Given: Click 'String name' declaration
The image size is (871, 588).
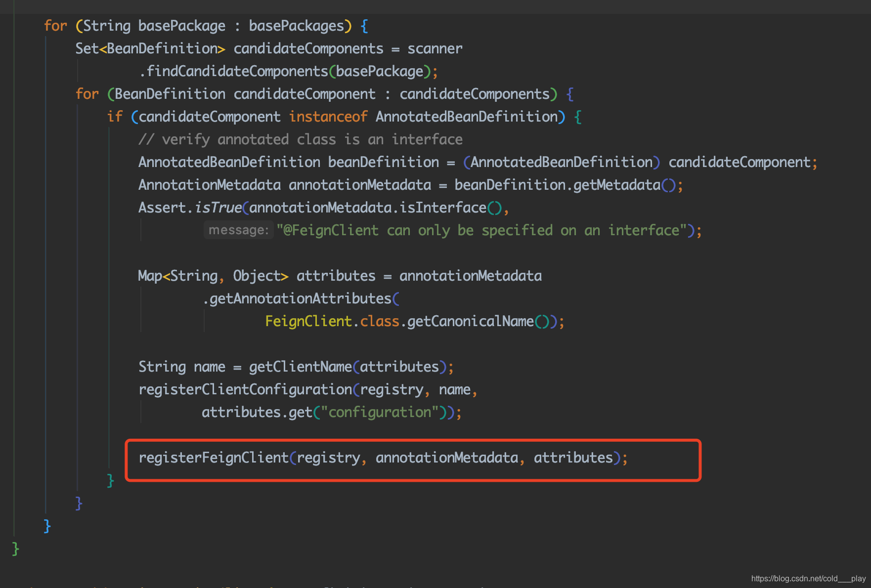Looking at the screenshot, I should (182, 367).
